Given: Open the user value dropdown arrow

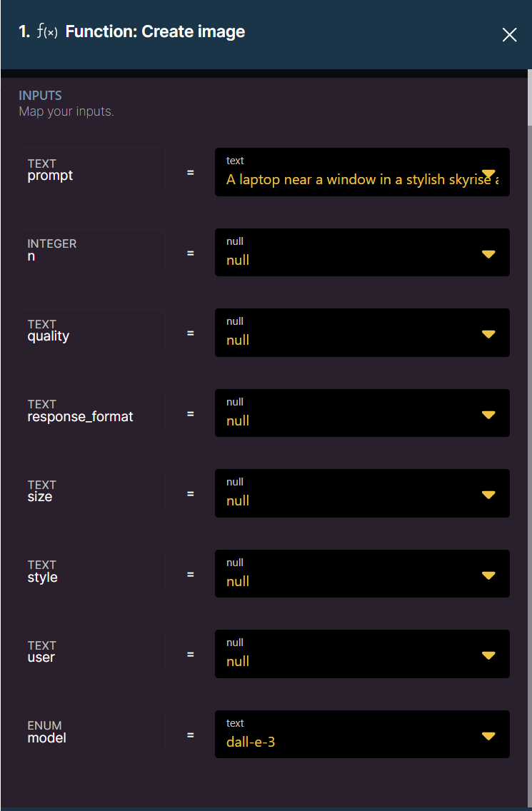Looking at the screenshot, I should tap(488, 655).
